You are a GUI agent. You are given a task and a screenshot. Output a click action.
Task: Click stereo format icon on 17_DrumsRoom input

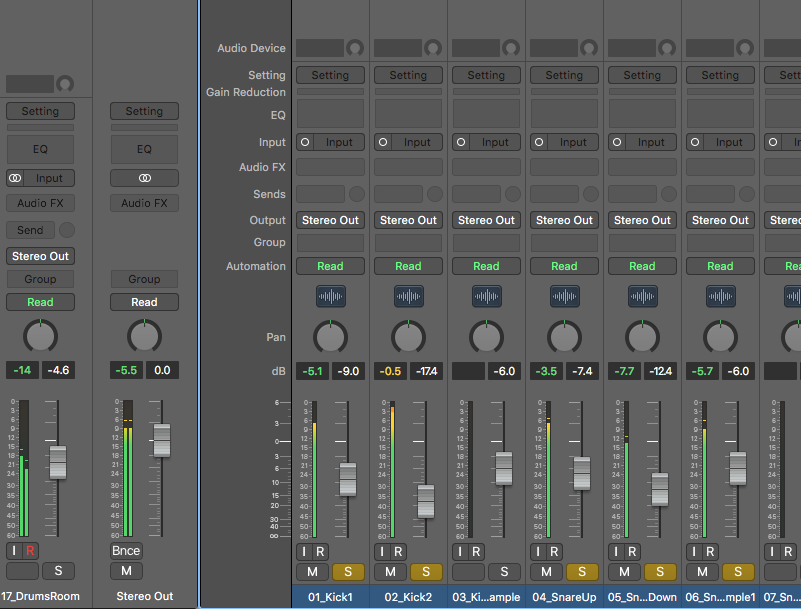click(x=15, y=178)
